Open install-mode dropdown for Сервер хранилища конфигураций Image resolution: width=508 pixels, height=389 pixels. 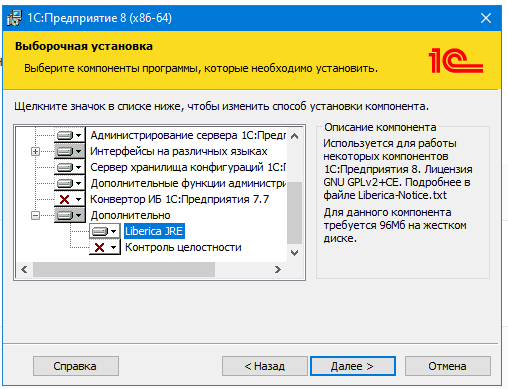(x=69, y=168)
